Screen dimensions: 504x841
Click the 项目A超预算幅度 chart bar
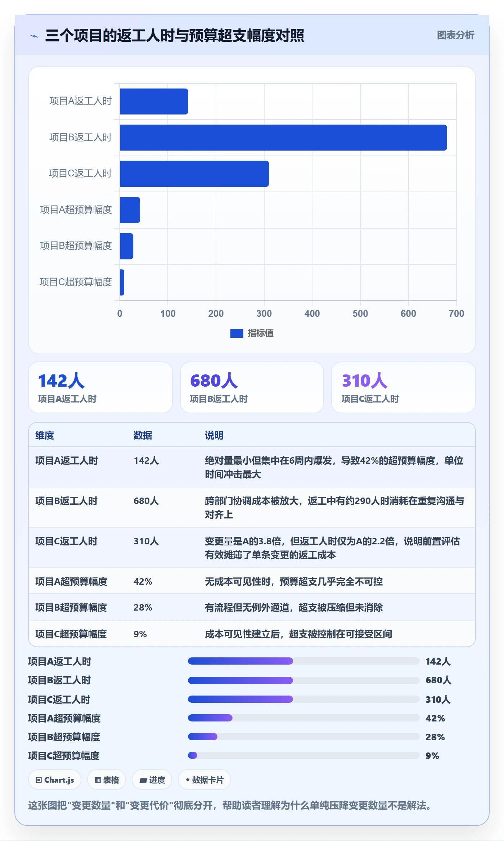coord(130,210)
